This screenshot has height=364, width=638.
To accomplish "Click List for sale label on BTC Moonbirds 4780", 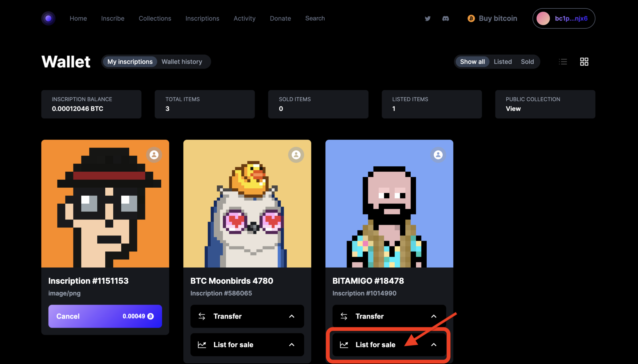I will coord(233,345).
